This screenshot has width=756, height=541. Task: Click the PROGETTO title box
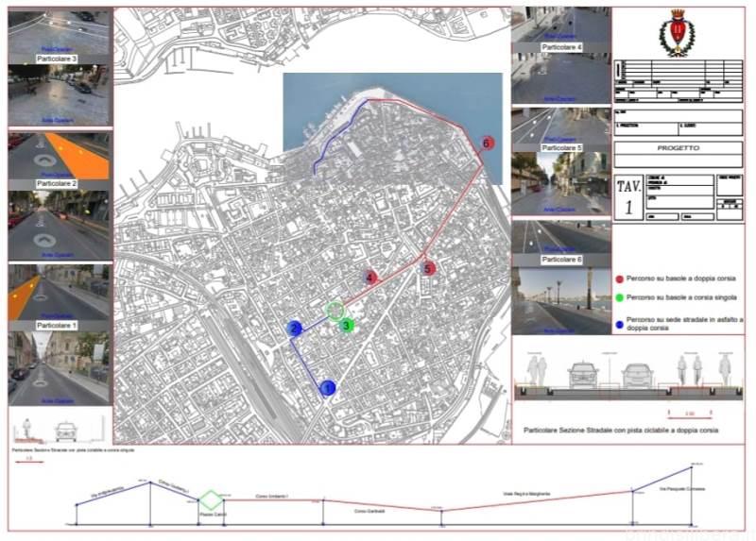[x=678, y=148]
